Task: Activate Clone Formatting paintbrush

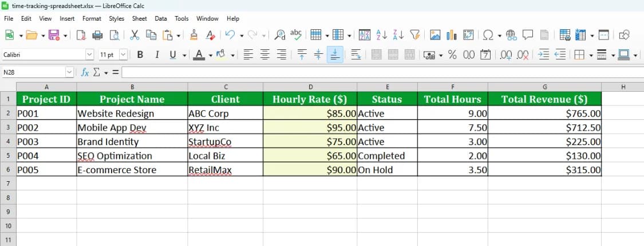Action: pyautogui.click(x=194, y=35)
